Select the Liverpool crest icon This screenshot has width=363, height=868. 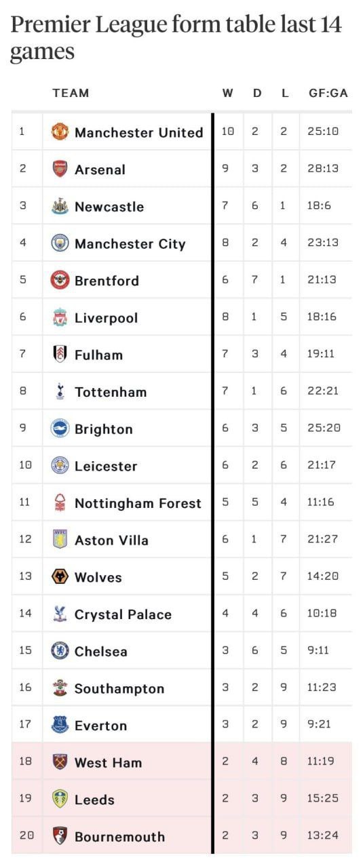point(60,317)
